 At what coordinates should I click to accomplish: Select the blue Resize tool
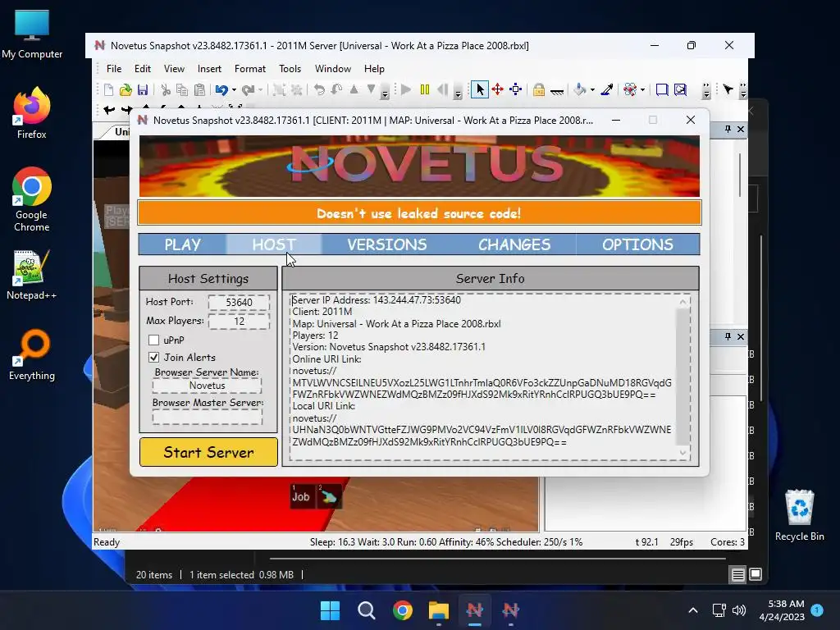point(516,89)
